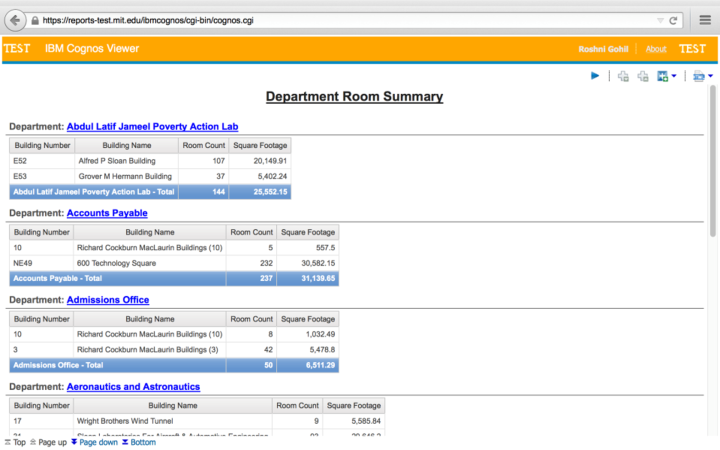Click the blue Run report play icon
The width and height of the screenshot is (720, 450).
click(595, 76)
